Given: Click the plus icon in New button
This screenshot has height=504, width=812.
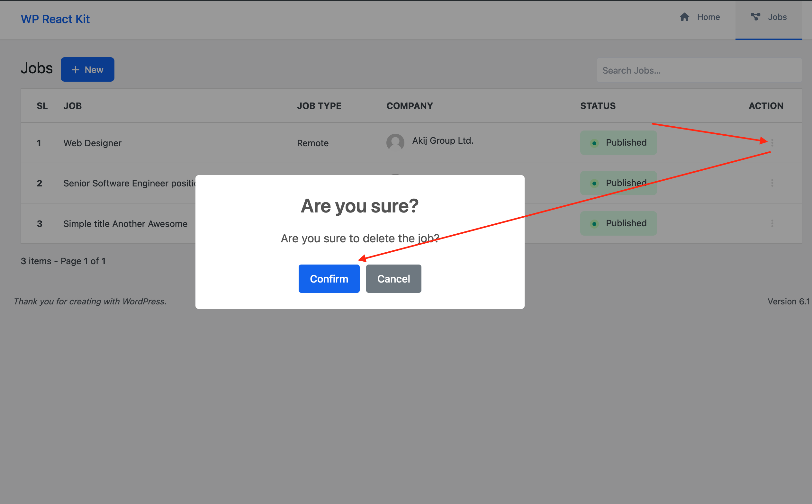Looking at the screenshot, I should tap(76, 70).
